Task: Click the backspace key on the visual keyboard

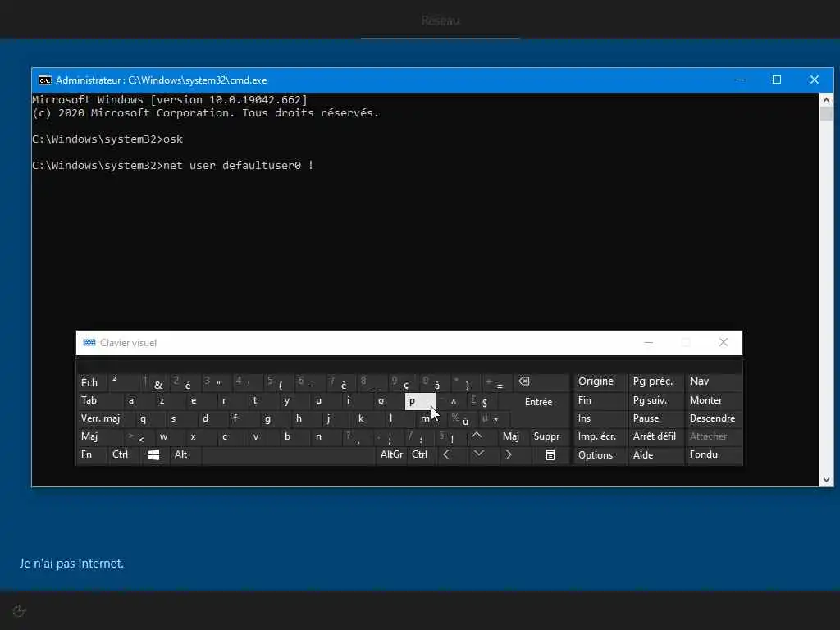Action: (541, 382)
